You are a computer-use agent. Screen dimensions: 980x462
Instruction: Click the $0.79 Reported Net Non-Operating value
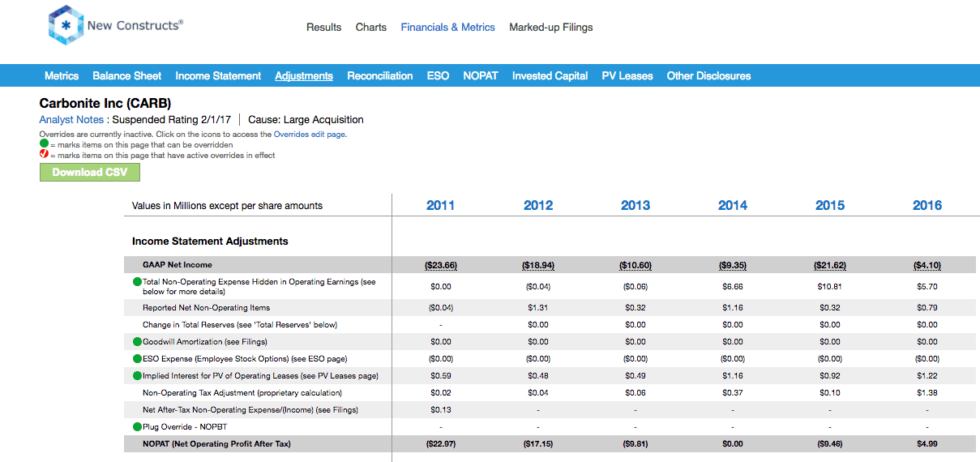pyautogui.click(x=927, y=308)
